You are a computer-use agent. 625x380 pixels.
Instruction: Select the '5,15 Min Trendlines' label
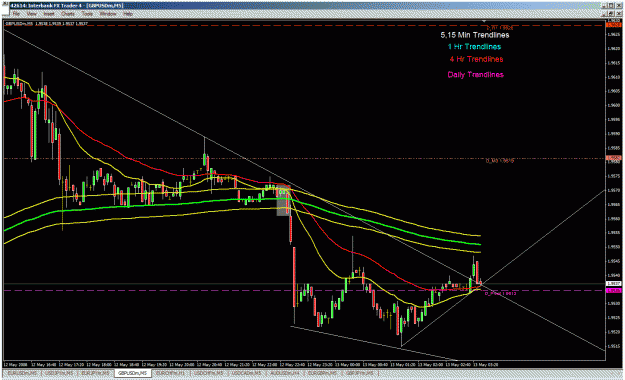[475, 35]
